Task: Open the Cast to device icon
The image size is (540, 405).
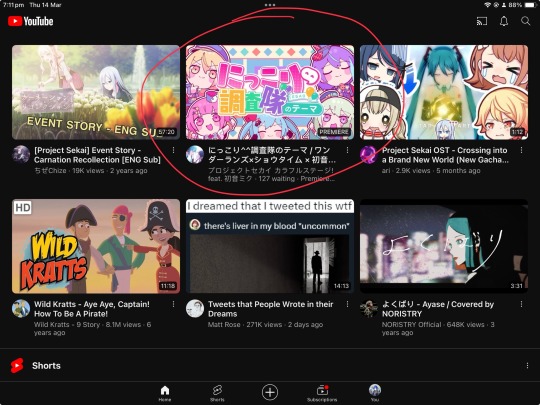Action: [x=482, y=21]
